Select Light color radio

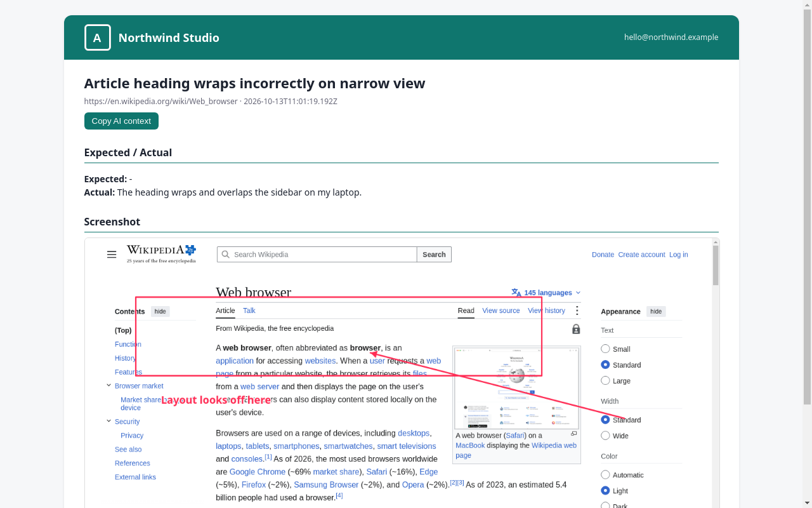tap(605, 491)
